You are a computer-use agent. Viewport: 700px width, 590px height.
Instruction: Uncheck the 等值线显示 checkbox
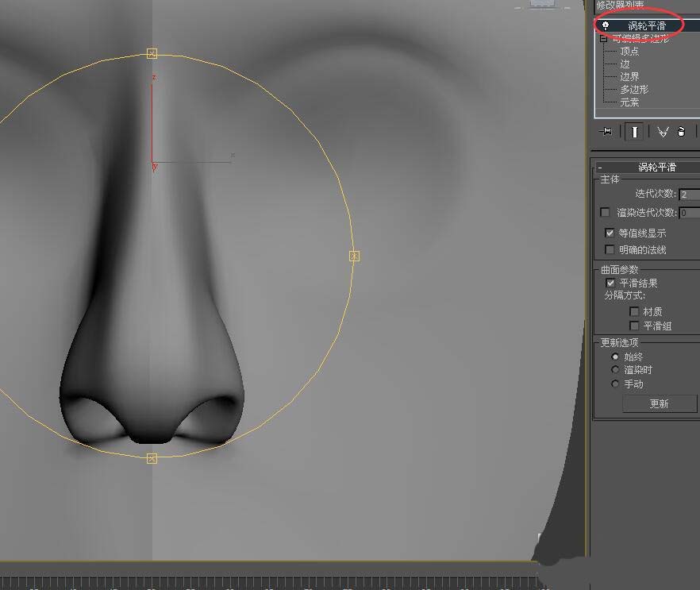(x=610, y=233)
